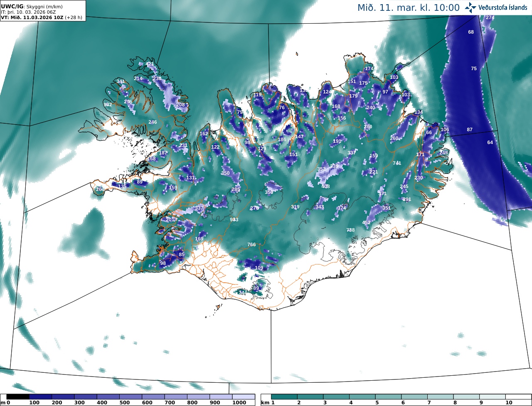Click the offshore visibility value 64

[x=490, y=142]
